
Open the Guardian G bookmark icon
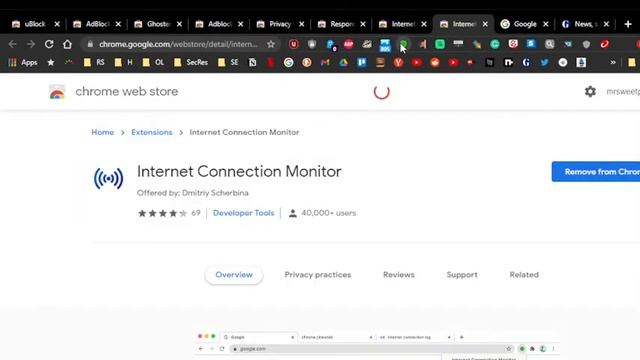click(526, 62)
